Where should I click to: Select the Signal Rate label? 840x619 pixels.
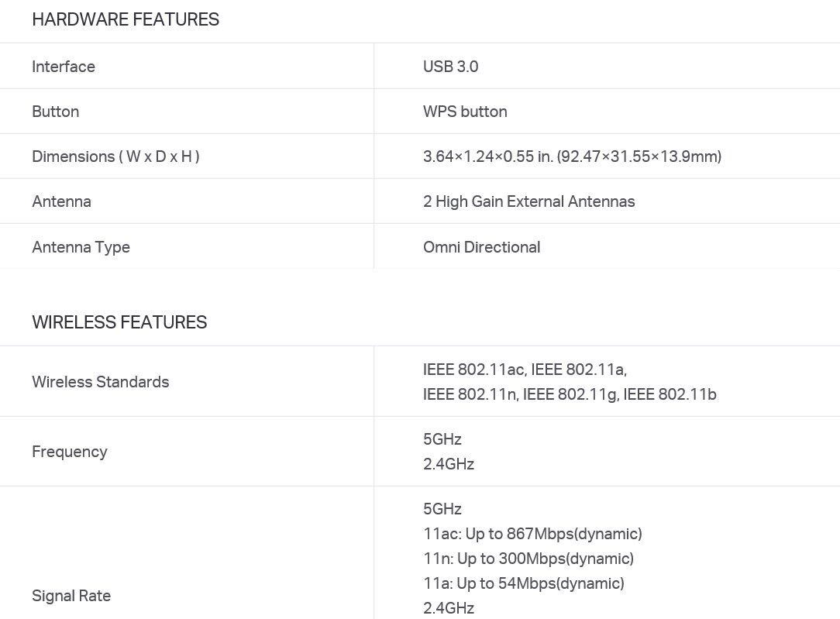coord(71,596)
